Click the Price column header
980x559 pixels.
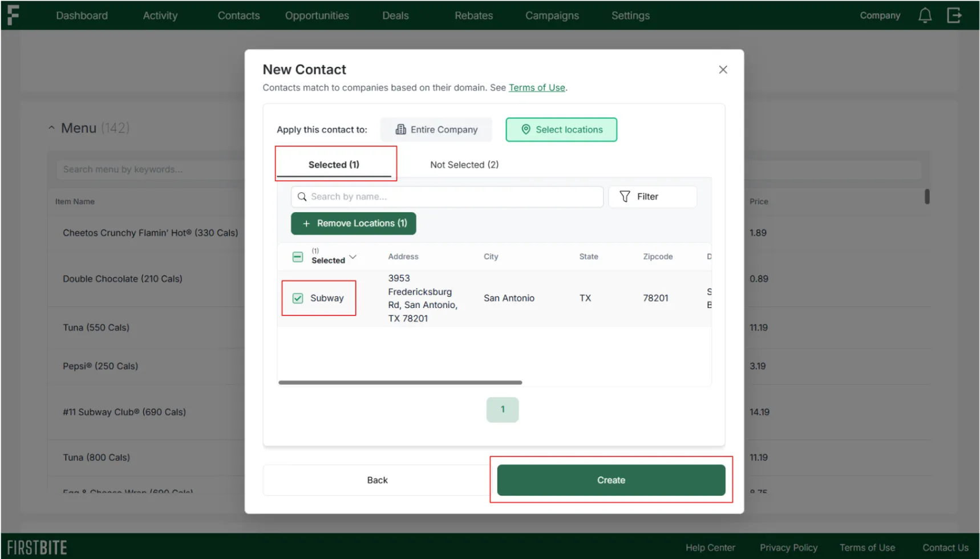(x=759, y=201)
